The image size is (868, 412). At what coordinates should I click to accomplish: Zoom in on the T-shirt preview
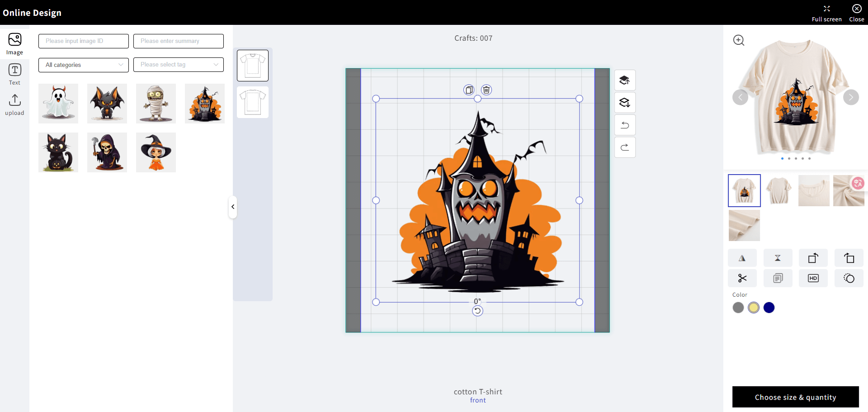pyautogui.click(x=738, y=40)
